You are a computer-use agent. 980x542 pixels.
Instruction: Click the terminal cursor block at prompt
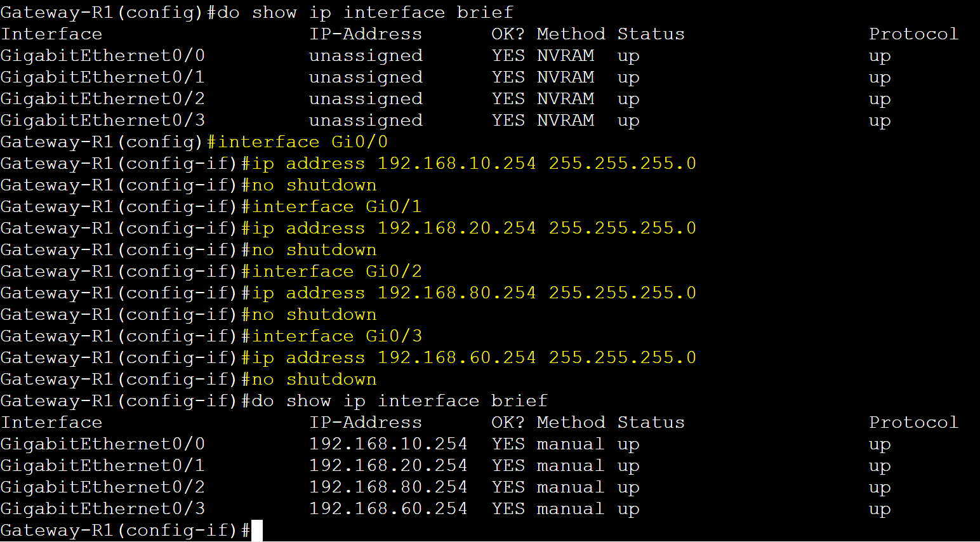tap(257, 531)
